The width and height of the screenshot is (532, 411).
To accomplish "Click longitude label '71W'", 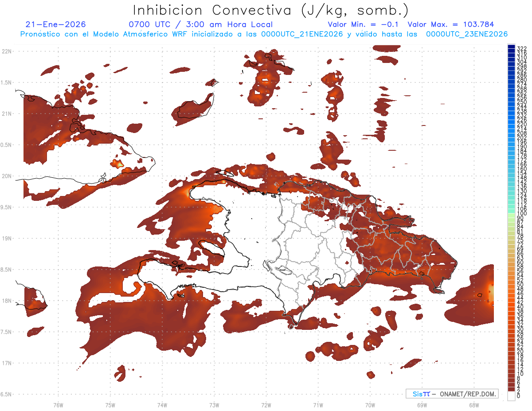I will (x=318, y=405).
